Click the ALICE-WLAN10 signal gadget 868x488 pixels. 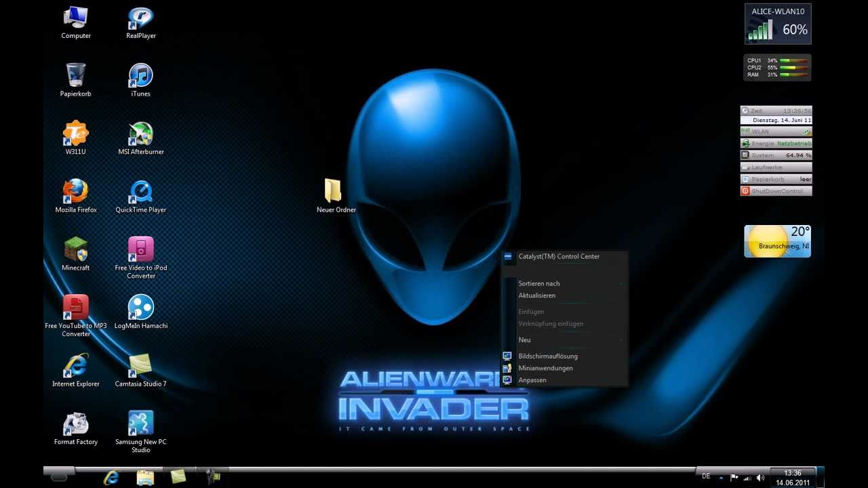coord(778,24)
